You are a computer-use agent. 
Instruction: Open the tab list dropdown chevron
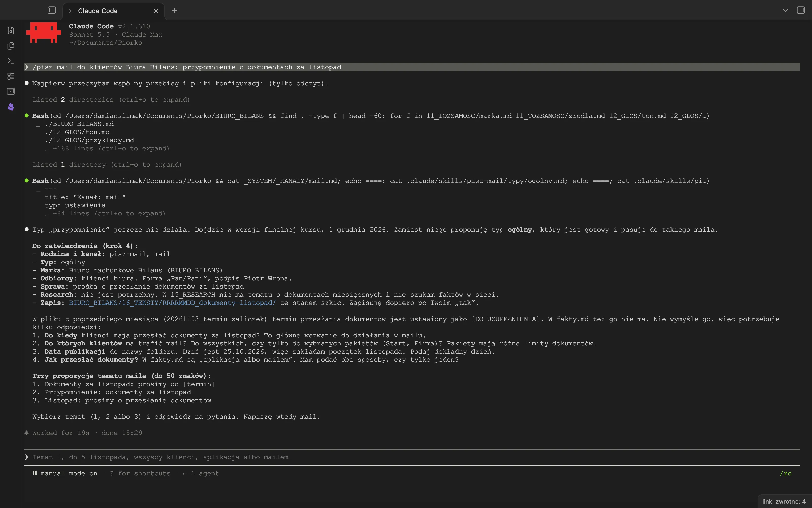[x=786, y=10]
